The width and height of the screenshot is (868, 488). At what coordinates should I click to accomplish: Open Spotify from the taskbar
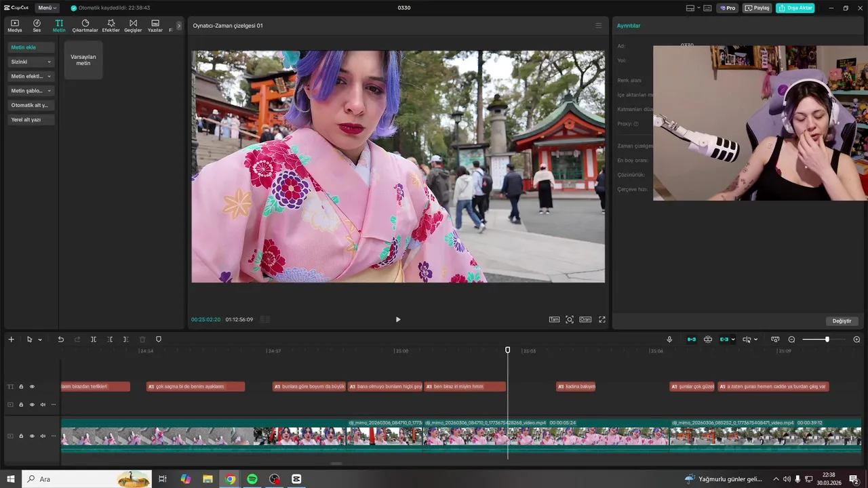pos(252,479)
